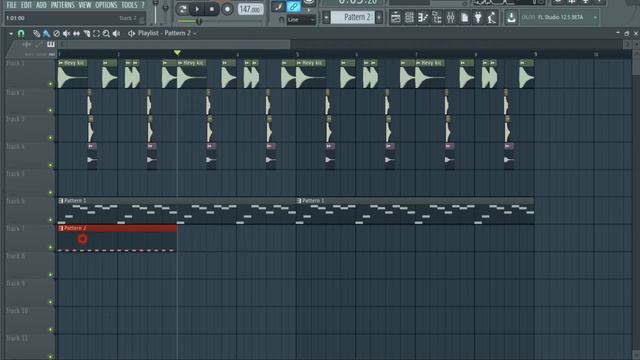Select the Draw pencil tool in playlist toolbar
The width and height of the screenshot is (640, 360).
36,33
